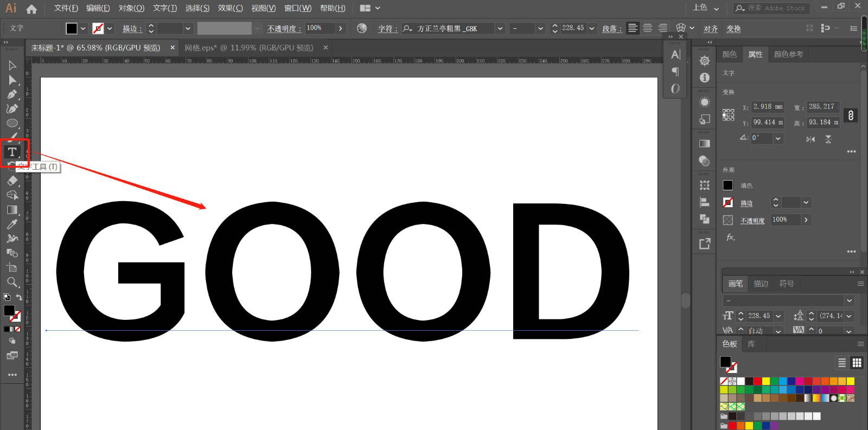Open the rotation angle dropdown

click(x=778, y=138)
